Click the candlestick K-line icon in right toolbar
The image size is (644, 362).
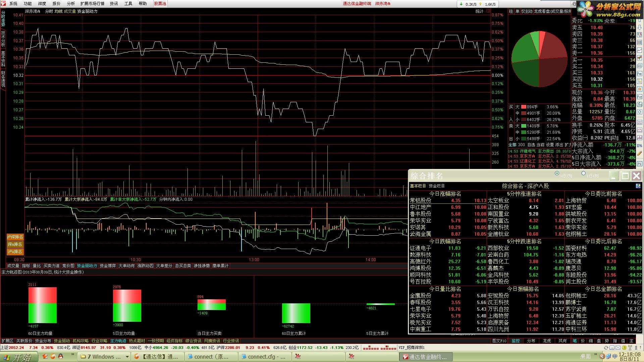point(640,58)
